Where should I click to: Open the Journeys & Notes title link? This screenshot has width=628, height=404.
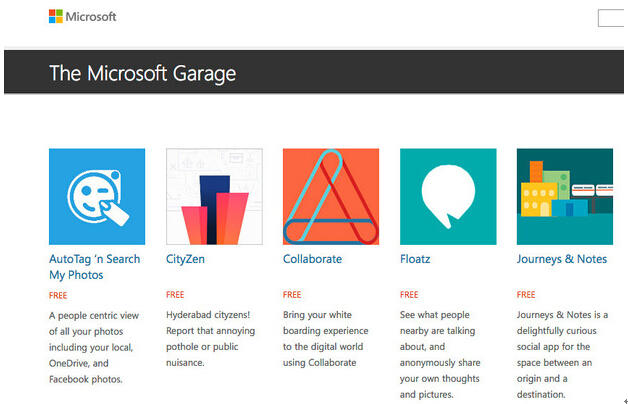(x=561, y=259)
